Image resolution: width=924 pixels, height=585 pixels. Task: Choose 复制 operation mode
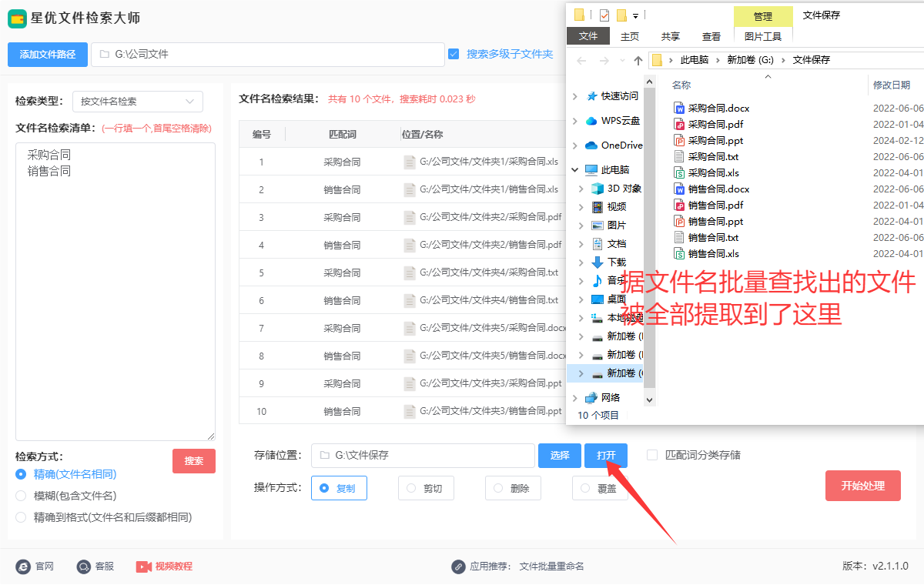pyautogui.click(x=339, y=488)
